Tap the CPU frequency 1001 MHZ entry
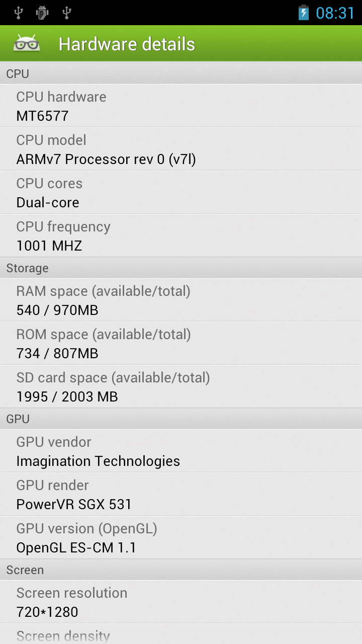 pos(181,235)
